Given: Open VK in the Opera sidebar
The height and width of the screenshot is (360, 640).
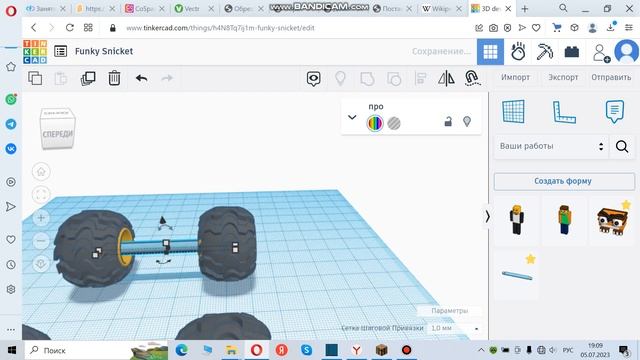Looking at the screenshot, I should pos(11,149).
